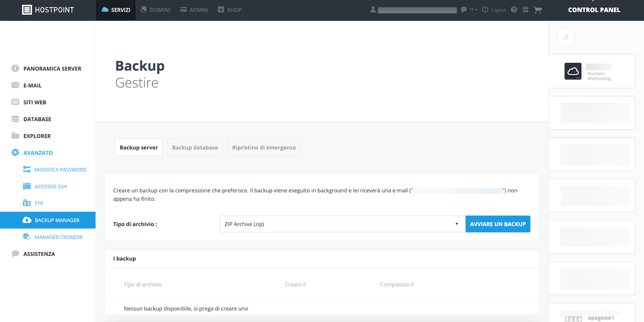
Task: Click the Database cylinder icon
Action: pyautogui.click(x=15, y=119)
